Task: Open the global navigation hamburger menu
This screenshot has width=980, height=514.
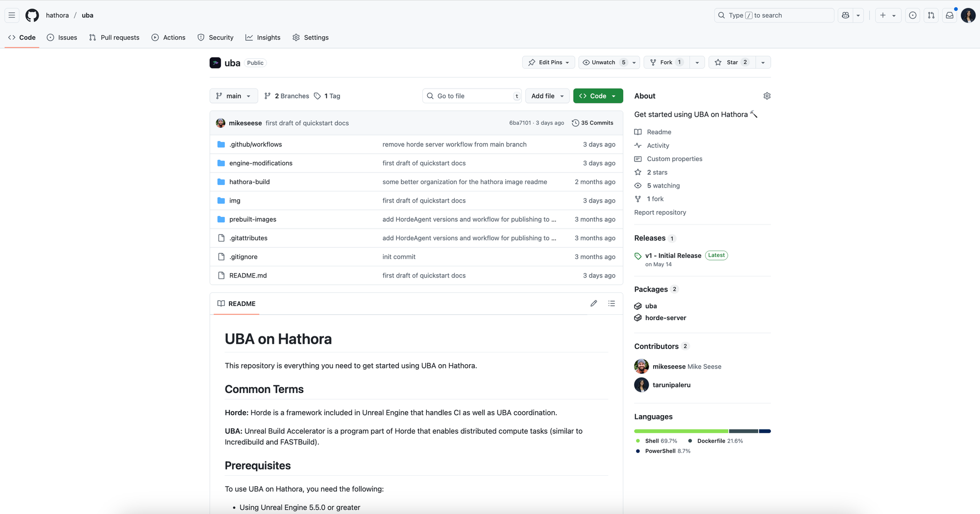Action: point(12,15)
